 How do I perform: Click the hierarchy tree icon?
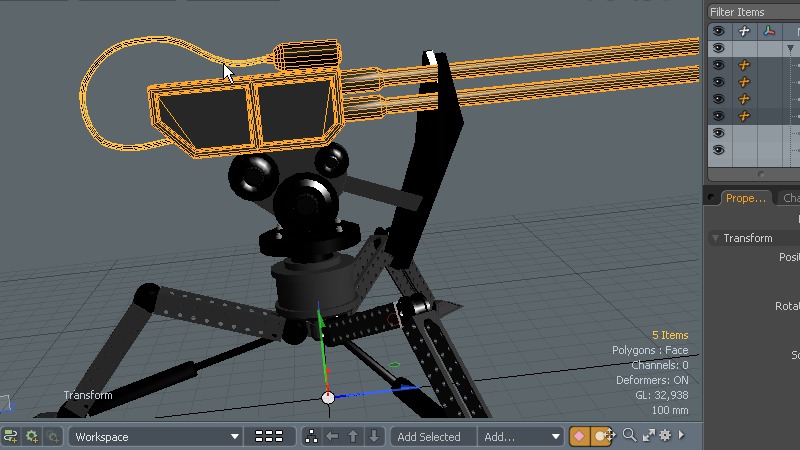(x=311, y=436)
